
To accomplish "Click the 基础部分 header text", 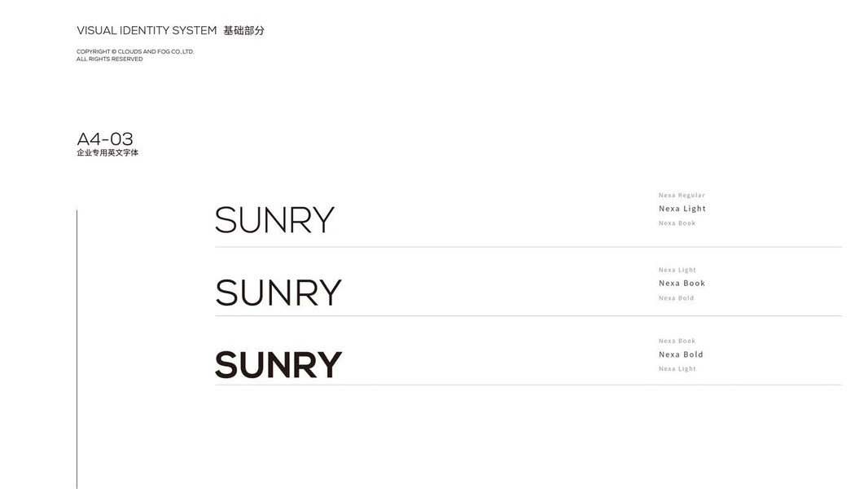I will (243, 31).
